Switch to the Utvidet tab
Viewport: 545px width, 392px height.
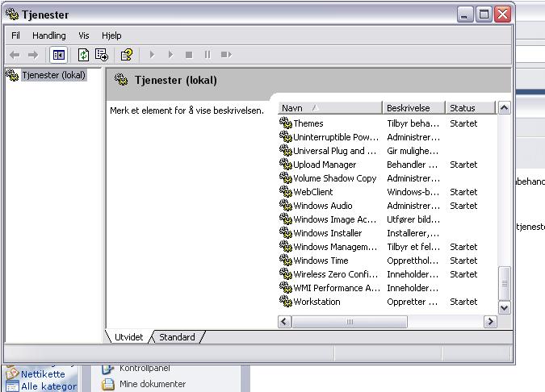tap(128, 337)
